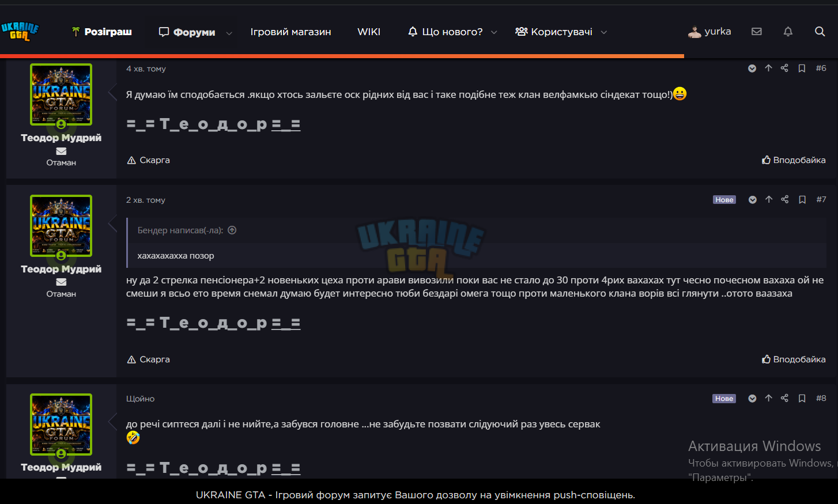838x504 pixels.
Task: Jump to Бендер's quoted post via arrow icon
Action: click(x=232, y=230)
